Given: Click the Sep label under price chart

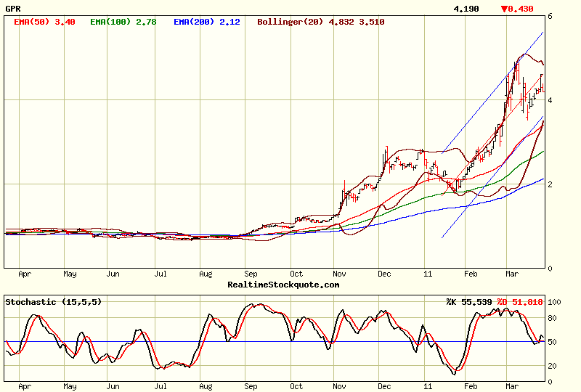Looking at the screenshot, I should (x=251, y=274).
